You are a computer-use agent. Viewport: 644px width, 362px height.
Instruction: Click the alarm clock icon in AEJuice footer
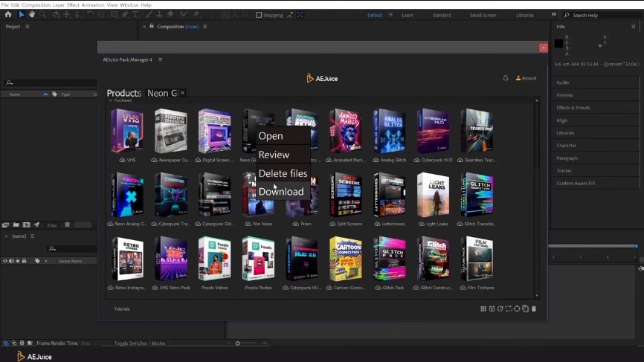point(492,308)
